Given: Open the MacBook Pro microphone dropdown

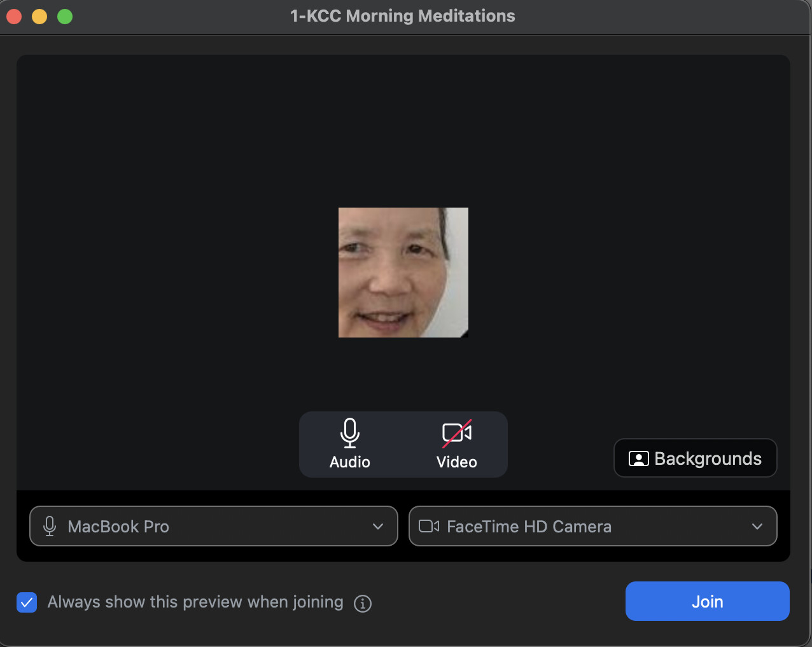Looking at the screenshot, I should (x=213, y=526).
